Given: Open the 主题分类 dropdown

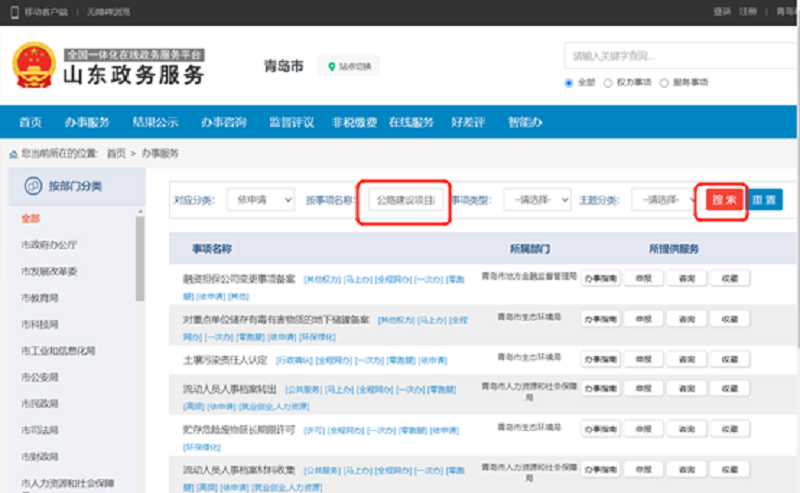Looking at the screenshot, I should tap(664, 200).
